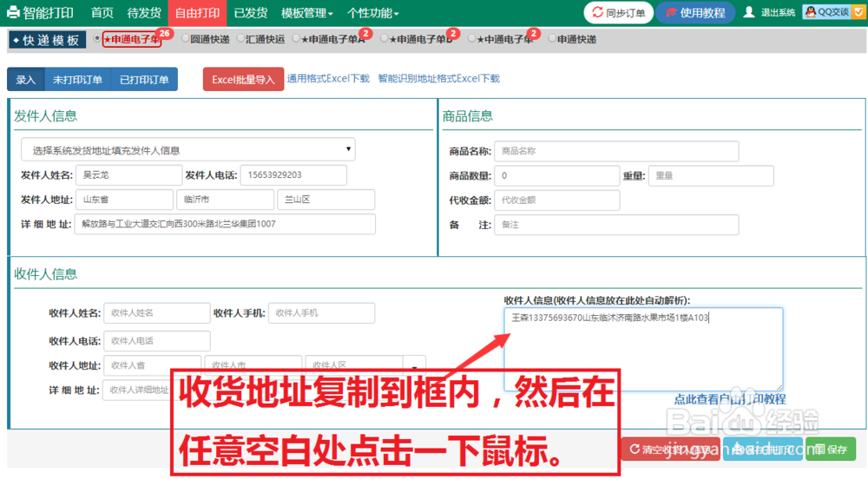Expand the 个性功能 menu
Viewport: 868px width, 479px height.
[x=372, y=13]
